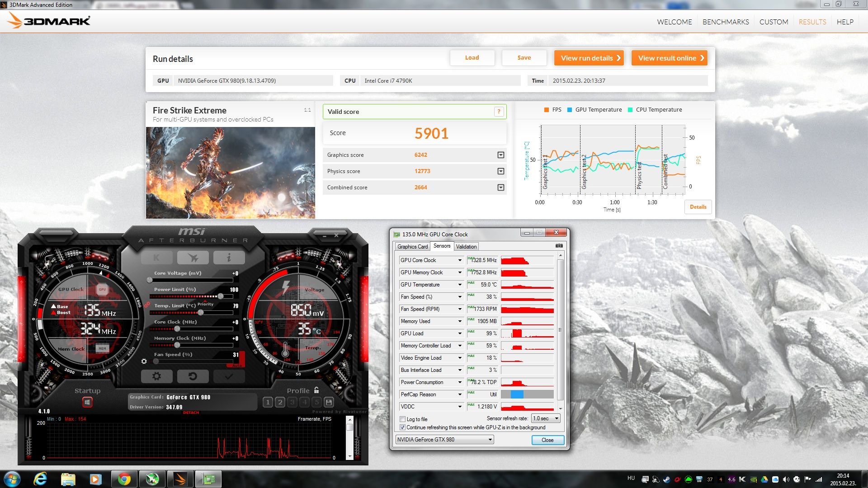Open Afterburner settings gear button
Screen dimensions: 868x488
pos(156,376)
